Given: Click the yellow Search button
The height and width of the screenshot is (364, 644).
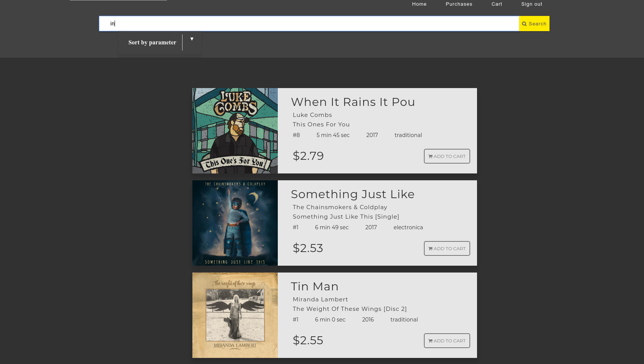Looking at the screenshot, I should pyautogui.click(x=534, y=24).
